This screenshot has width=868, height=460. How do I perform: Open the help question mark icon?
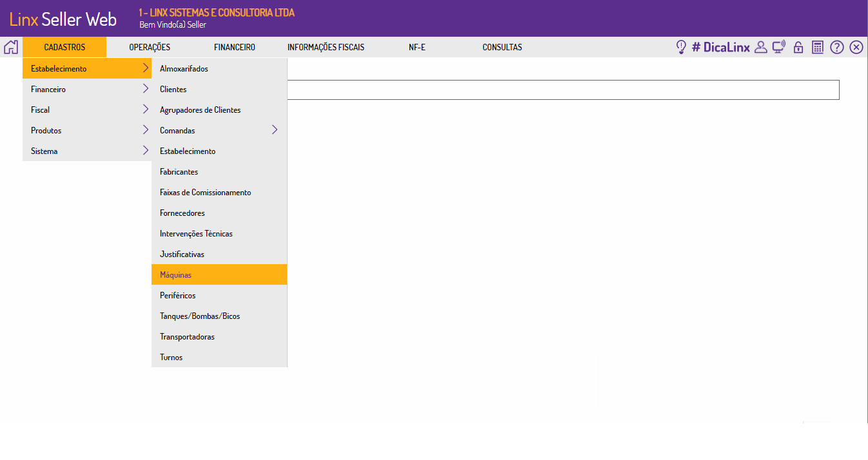click(837, 47)
